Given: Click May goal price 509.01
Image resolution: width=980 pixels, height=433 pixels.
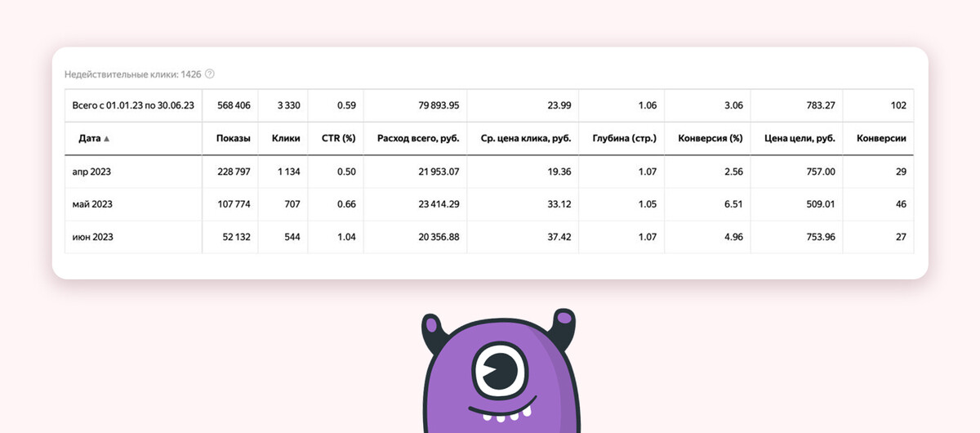Looking at the screenshot, I should (819, 204).
